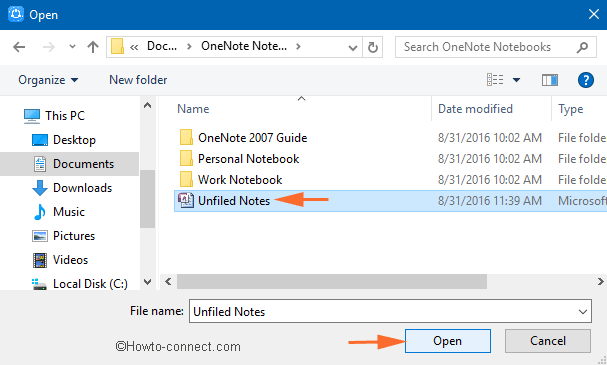This screenshot has width=607, height=365.
Task: Expand the chevron after OneNote Note... breadcrumb
Action: pos(298,46)
